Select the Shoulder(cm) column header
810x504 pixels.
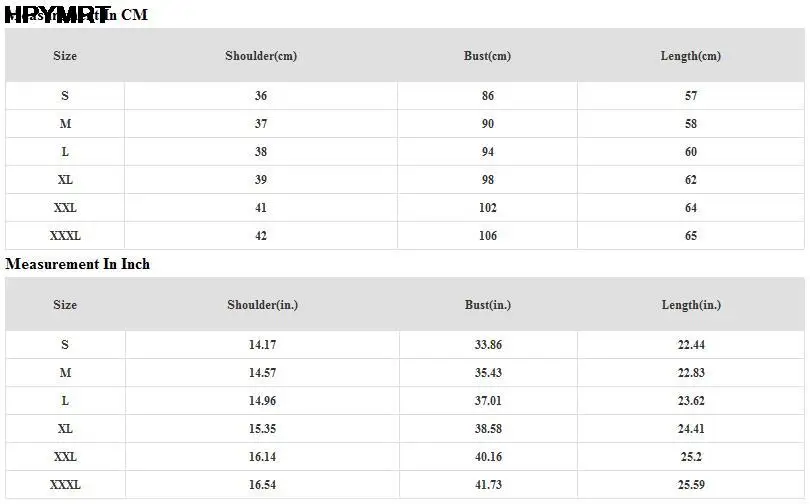click(261, 56)
